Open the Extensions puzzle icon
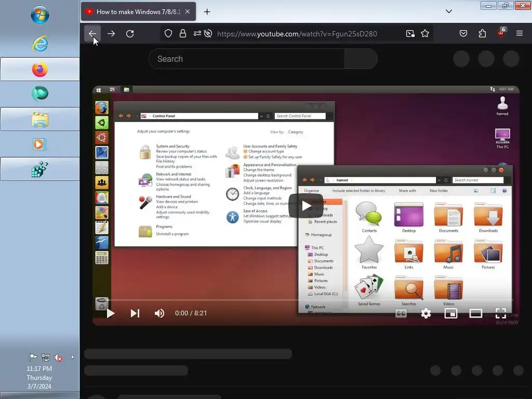This screenshot has height=399, width=532. (x=482, y=33)
